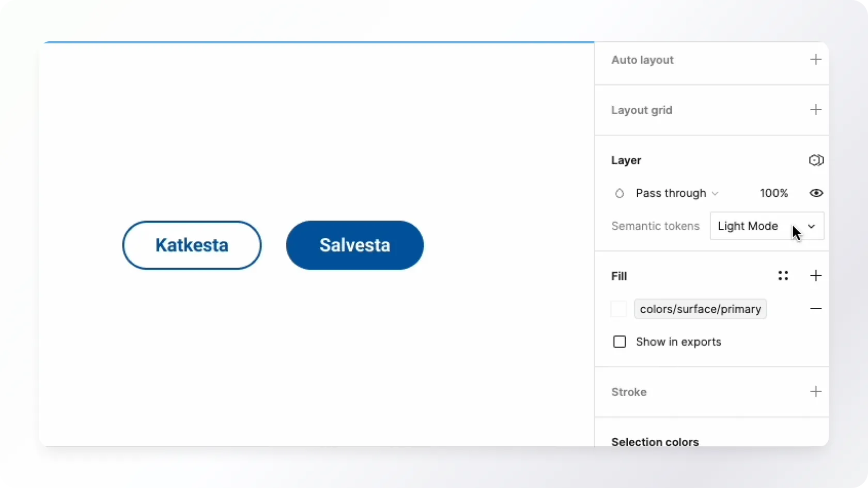Open Fill styles four-dot icon
This screenshot has width=868, height=488.
pos(783,276)
